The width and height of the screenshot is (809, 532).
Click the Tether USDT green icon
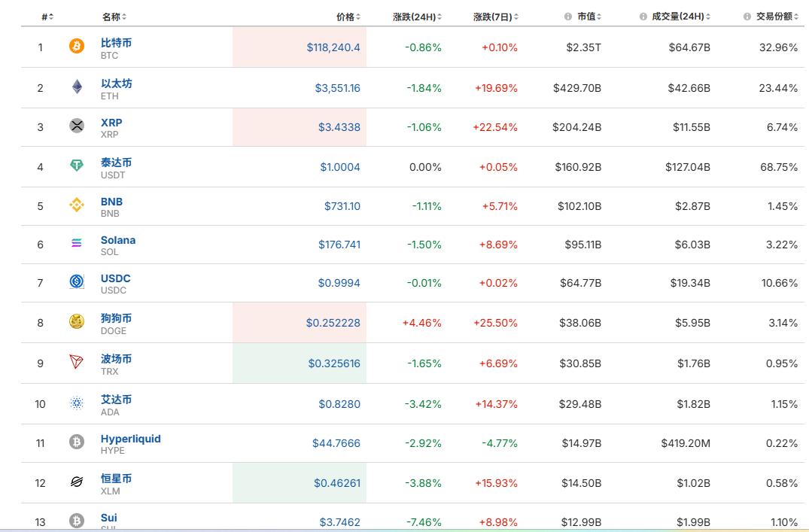point(76,165)
